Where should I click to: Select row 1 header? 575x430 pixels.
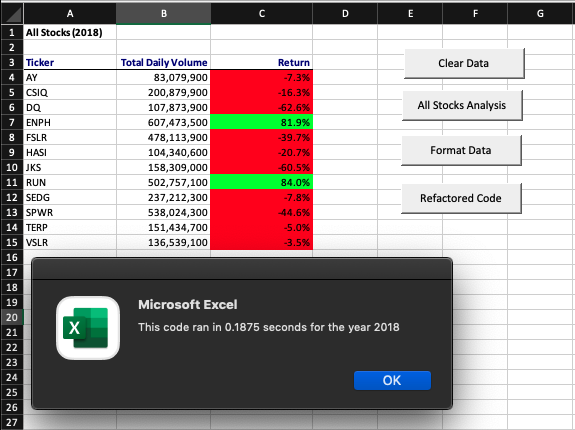tap(12, 32)
